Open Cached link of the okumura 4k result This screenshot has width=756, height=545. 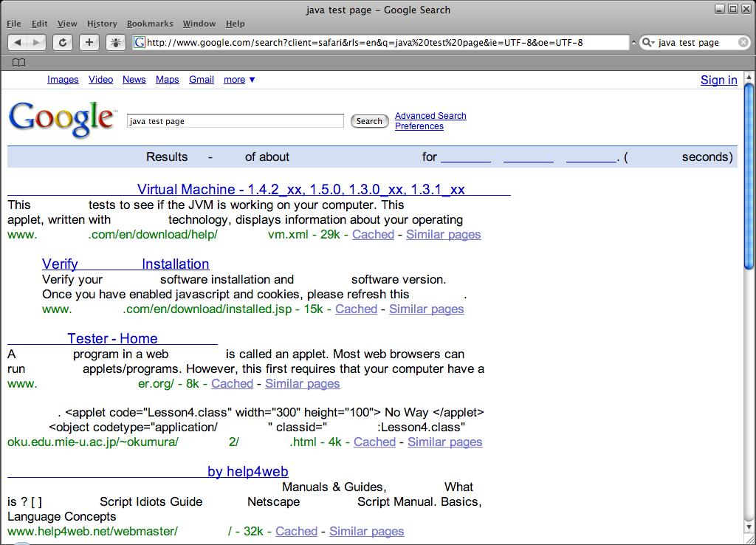coord(374,442)
